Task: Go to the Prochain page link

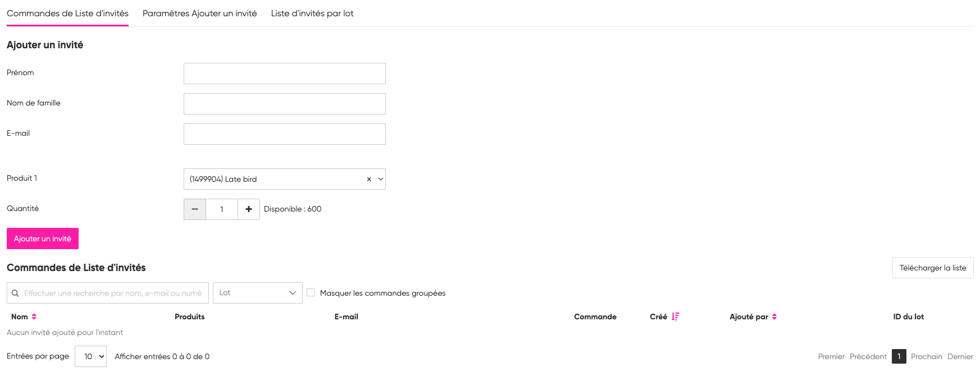Action: pyautogui.click(x=926, y=357)
